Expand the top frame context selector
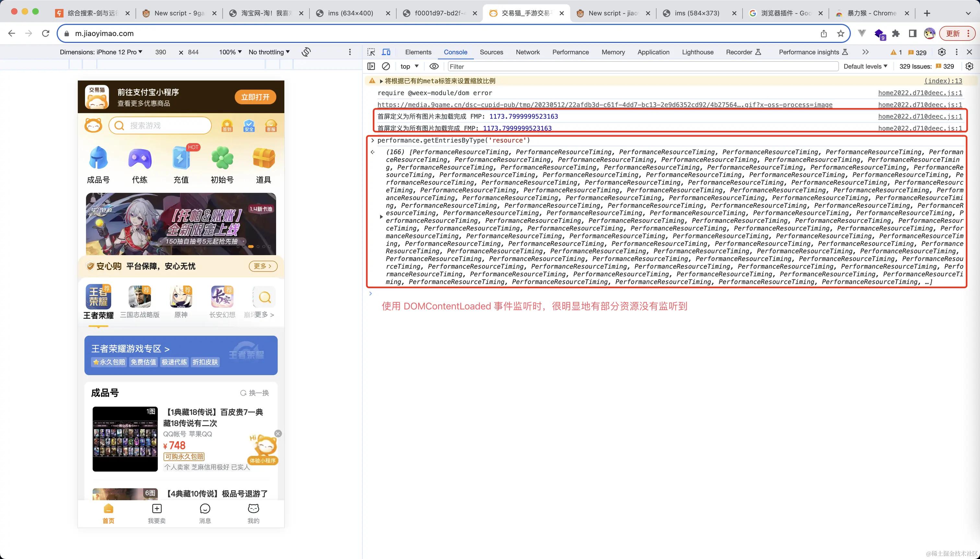Viewport: 980px width, 559px height. click(409, 66)
